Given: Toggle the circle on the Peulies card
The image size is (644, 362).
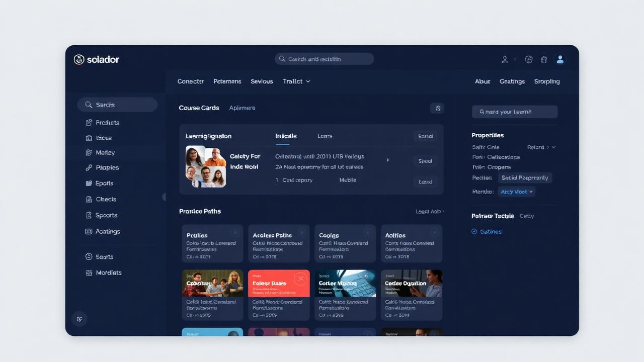Looking at the screenshot, I should pyautogui.click(x=234, y=232).
